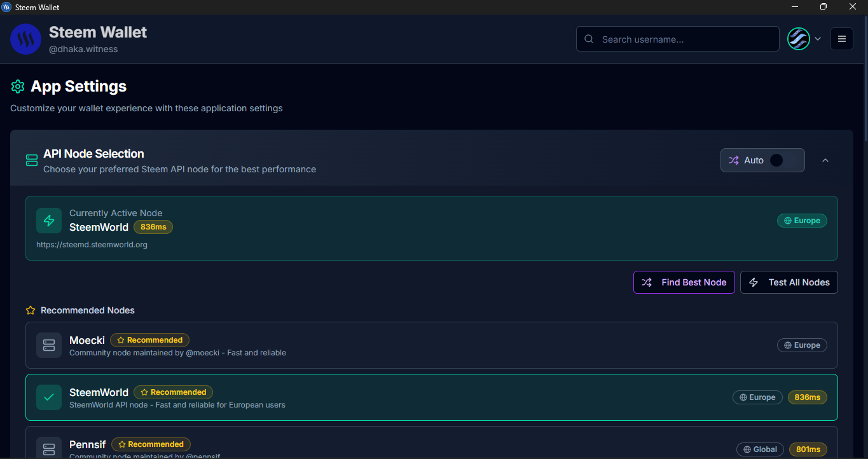This screenshot has height=459, width=868.
Task: Click the shuffle icon beside Auto
Action: 734,160
